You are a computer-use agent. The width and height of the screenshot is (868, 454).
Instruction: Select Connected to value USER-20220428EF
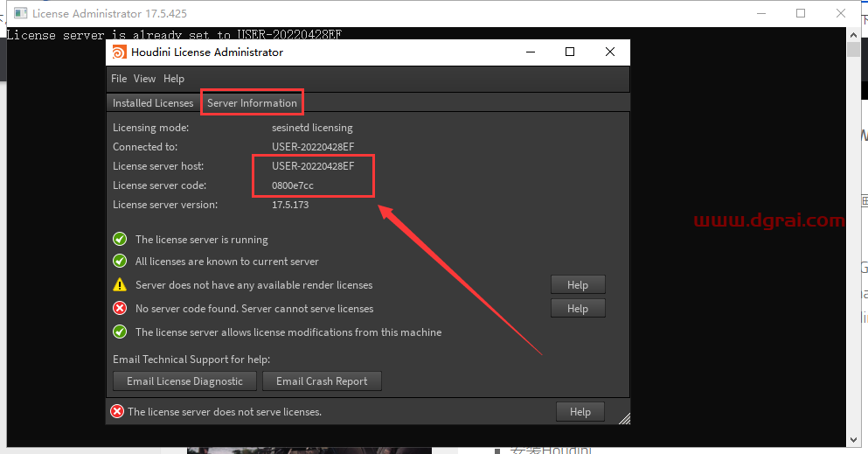point(313,147)
